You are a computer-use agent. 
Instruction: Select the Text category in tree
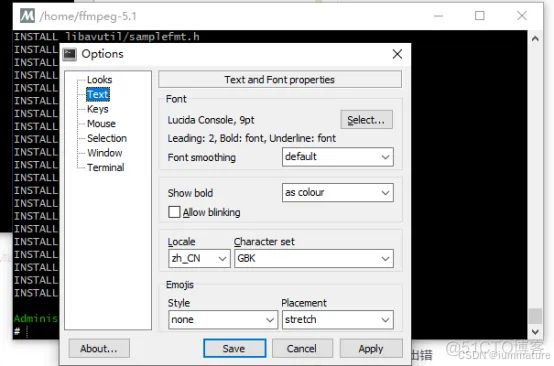coord(98,94)
